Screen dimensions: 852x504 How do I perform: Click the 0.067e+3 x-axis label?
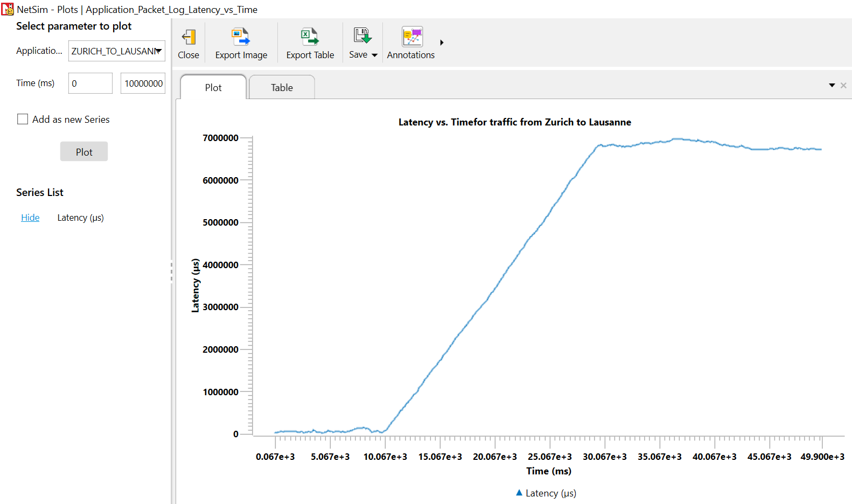tap(275, 457)
